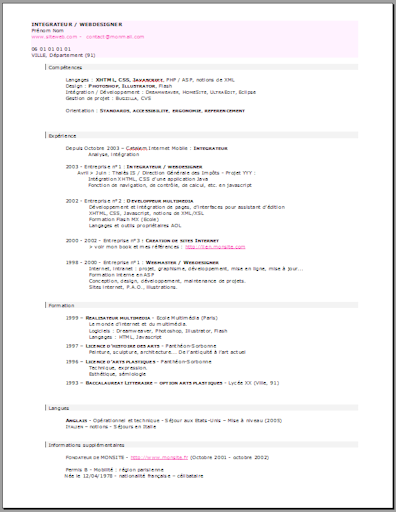Click the 'Avril > Juin : Thalès IS' line

click(166, 173)
